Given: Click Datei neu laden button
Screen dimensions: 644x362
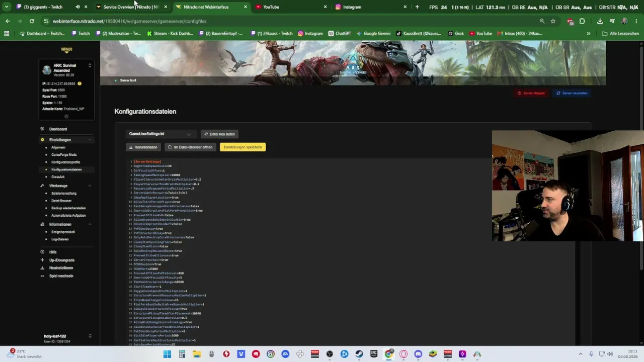Looking at the screenshot, I should 219,134.
